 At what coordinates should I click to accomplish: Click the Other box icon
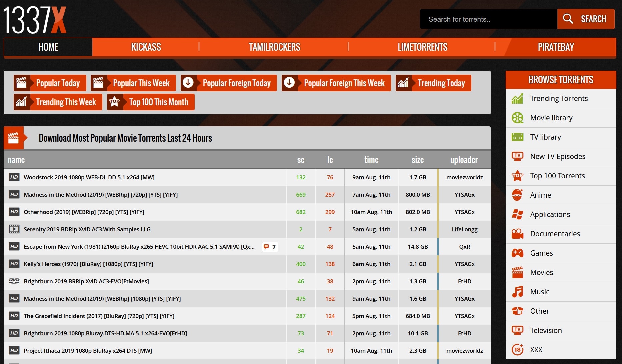517,311
